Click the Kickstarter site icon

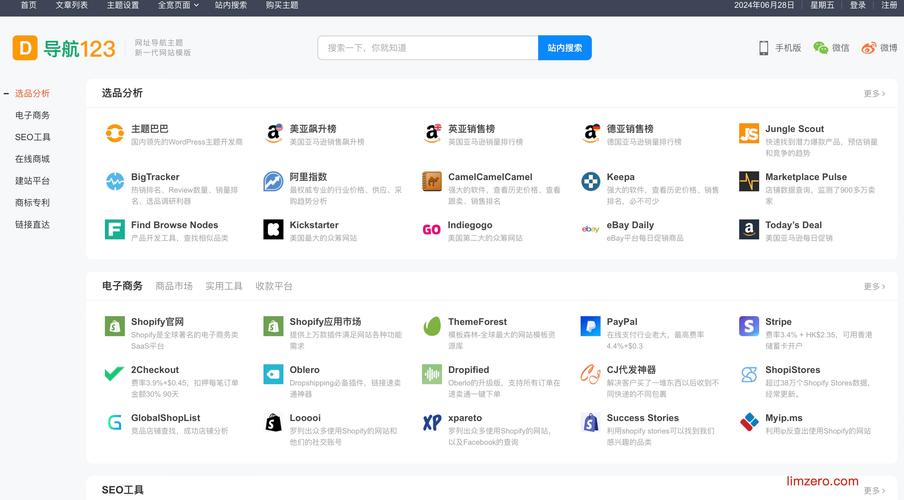[273, 230]
